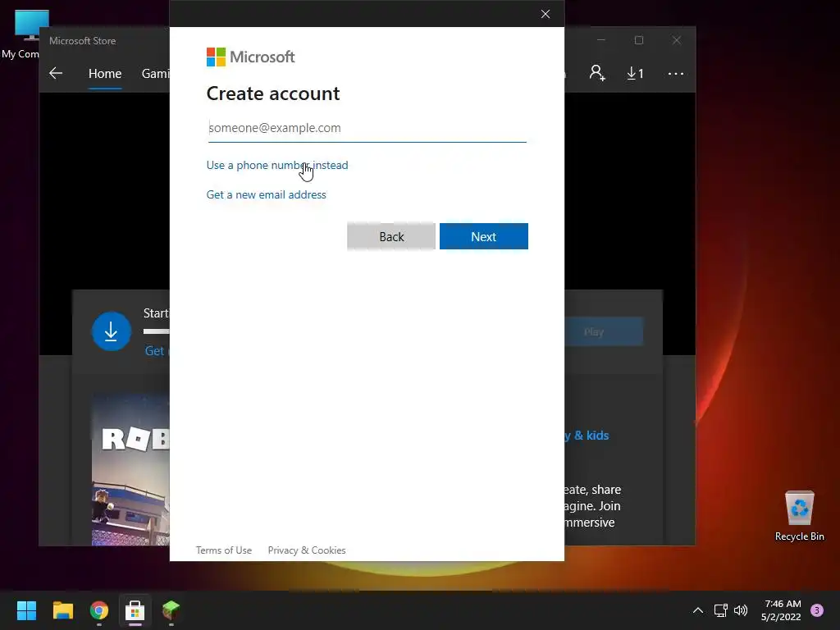Viewport: 840px width, 630px height.
Task: Click the sign-in account icon in Store
Action: [597, 73]
